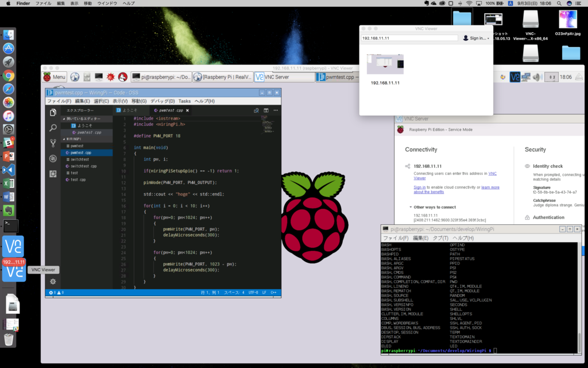Change the UTF-8 encoding in status bar

click(x=253, y=293)
